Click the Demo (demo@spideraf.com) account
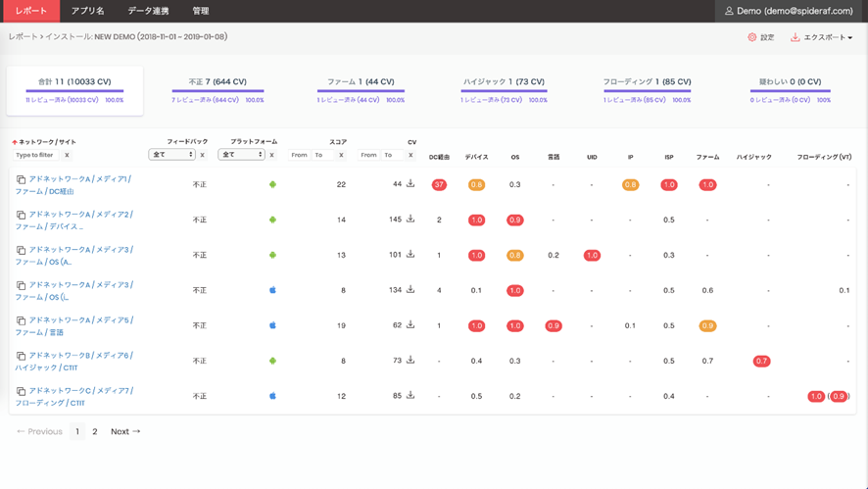 [791, 11]
